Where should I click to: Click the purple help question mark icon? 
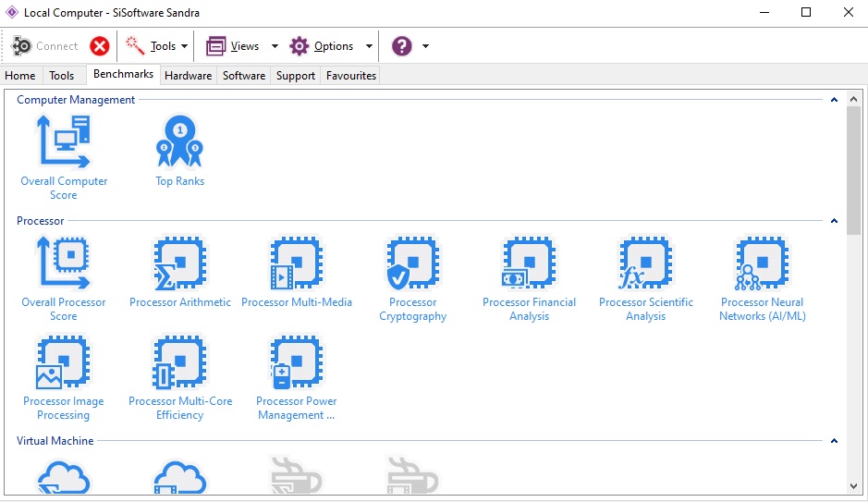click(x=402, y=46)
